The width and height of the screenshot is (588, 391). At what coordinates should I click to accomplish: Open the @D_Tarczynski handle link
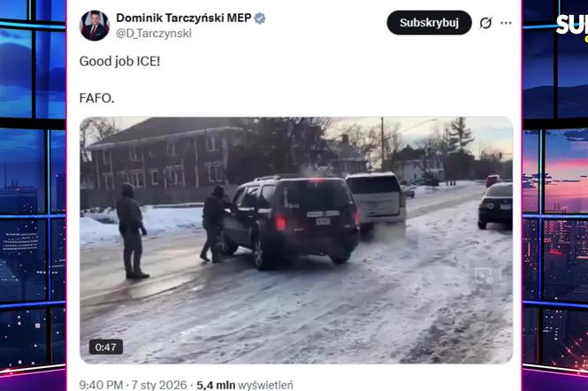(x=154, y=34)
